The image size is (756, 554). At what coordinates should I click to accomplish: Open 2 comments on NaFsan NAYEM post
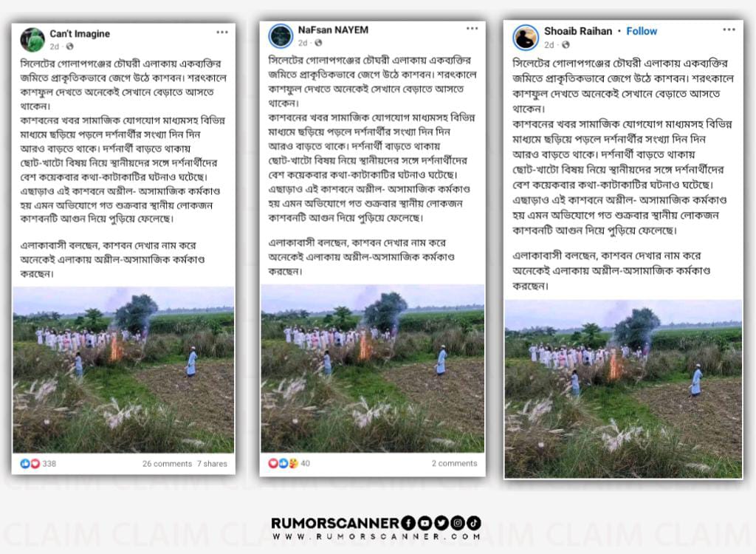(x=454, y=463)
